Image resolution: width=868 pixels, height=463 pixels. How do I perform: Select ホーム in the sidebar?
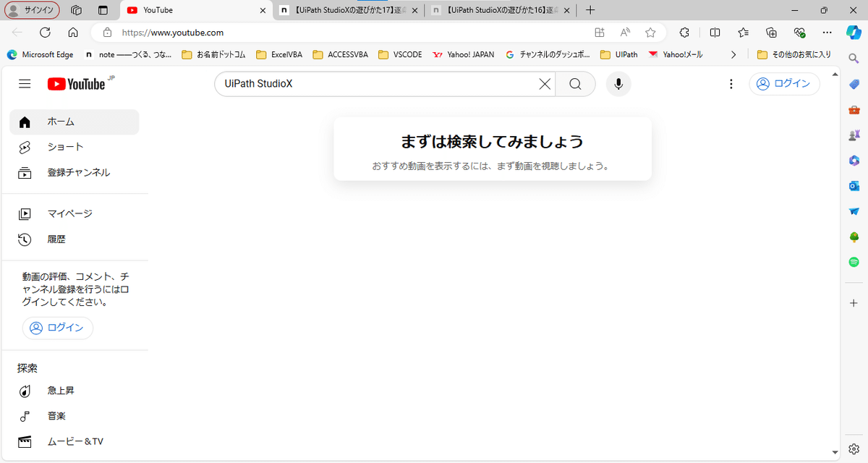(74, 122)
